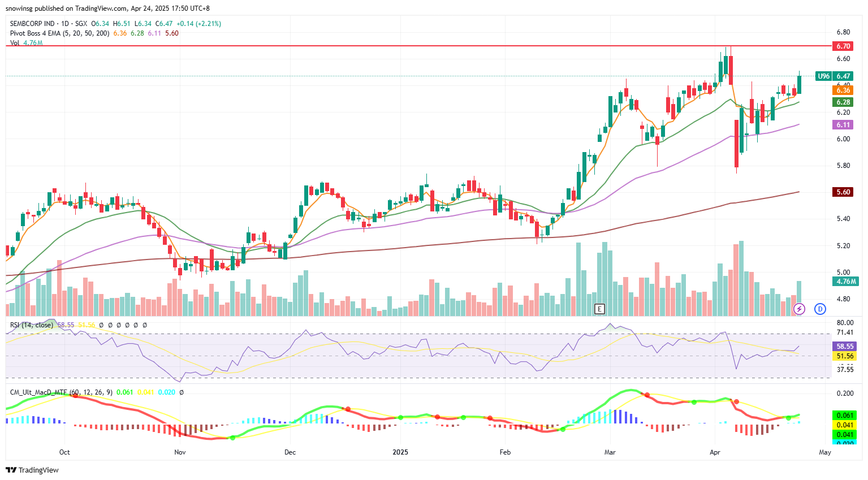This screenshot has width=868, height=480.
Task: Click the SEMBCORP IND · 1D · SGX title
Action: coord(49,24)
